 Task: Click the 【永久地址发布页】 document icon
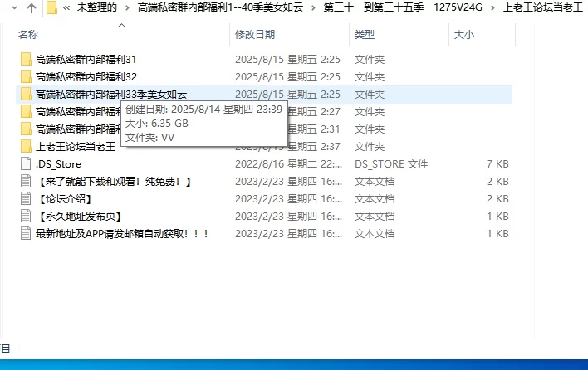click(x=26, y=217)
